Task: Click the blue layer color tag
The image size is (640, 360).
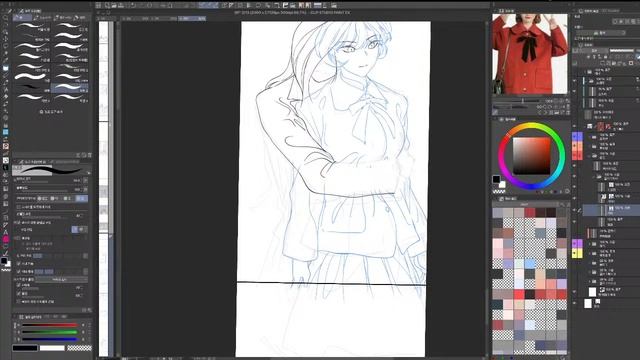Action: pyautogui.click(x=577, y=136)
